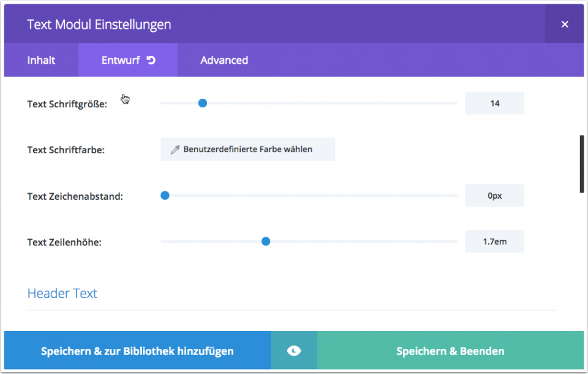Close the Text Modul Einstellungen dialog

(x=565, y=25)
